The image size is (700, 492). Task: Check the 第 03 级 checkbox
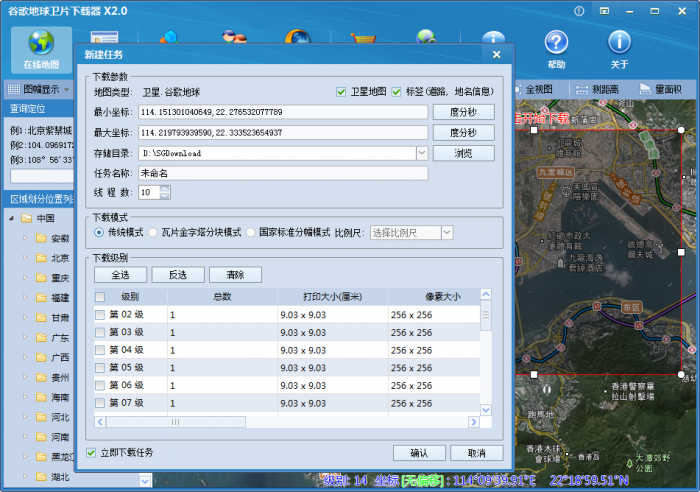click(100, 333)
